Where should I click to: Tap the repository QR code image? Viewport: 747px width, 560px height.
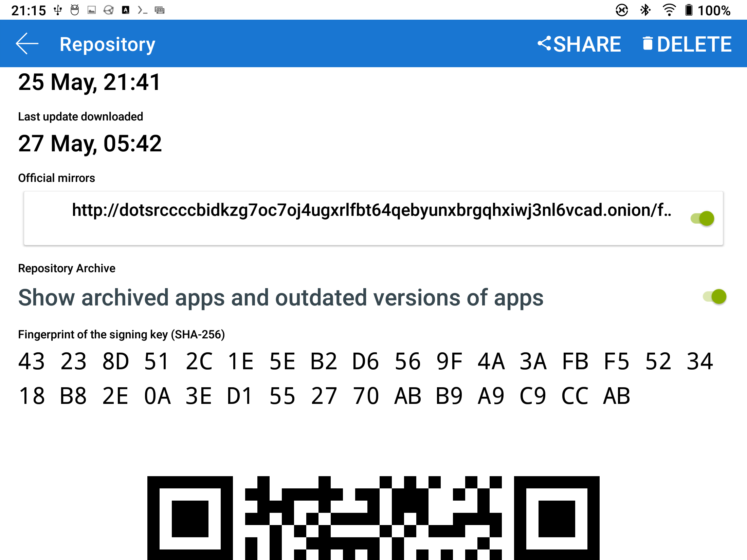(x=373, y=518)
